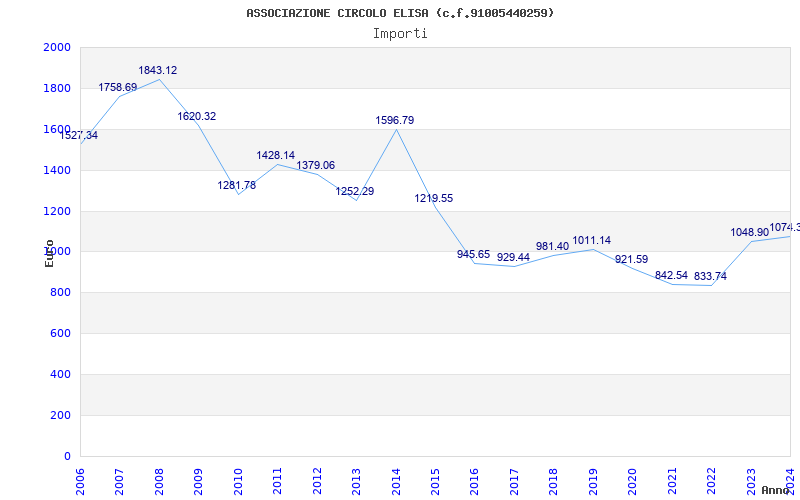Click x-axis year 2017
This screenshot has width=800, height=500.
pyautogui.click(x=515, y=480)
